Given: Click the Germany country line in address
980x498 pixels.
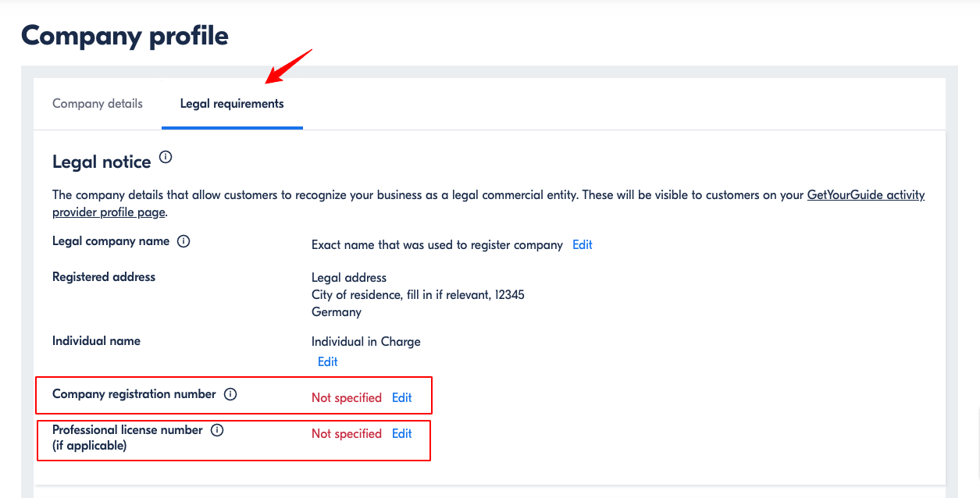Looking at the screenshot, I should tap(337, 311).
